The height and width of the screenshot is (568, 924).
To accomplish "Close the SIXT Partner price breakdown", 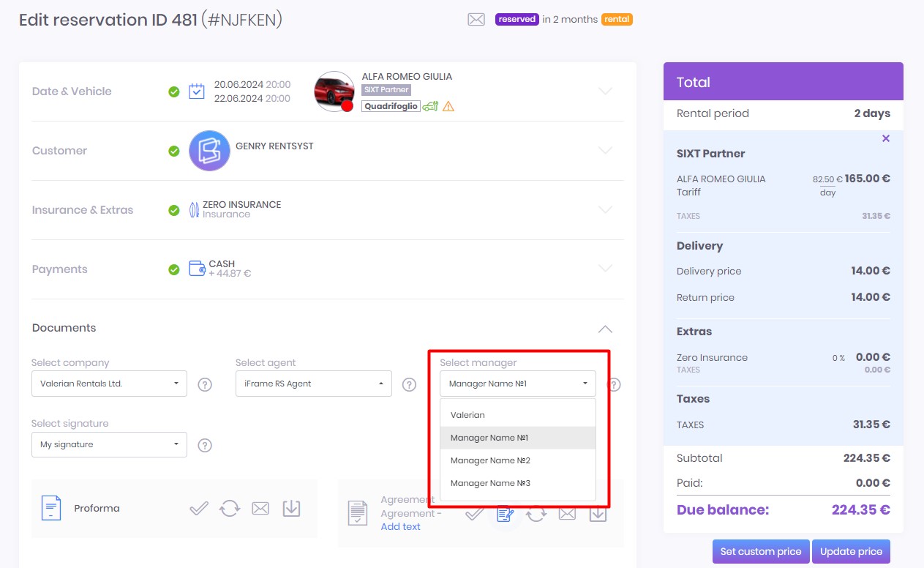I will pos(886,138).
